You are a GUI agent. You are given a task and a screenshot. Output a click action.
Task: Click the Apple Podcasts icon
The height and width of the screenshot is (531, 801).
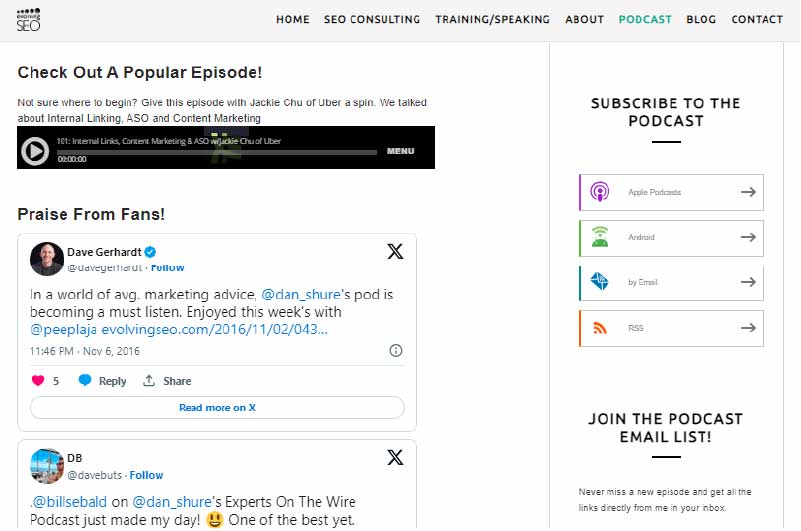pyautogui.click(x=600, y=192)
